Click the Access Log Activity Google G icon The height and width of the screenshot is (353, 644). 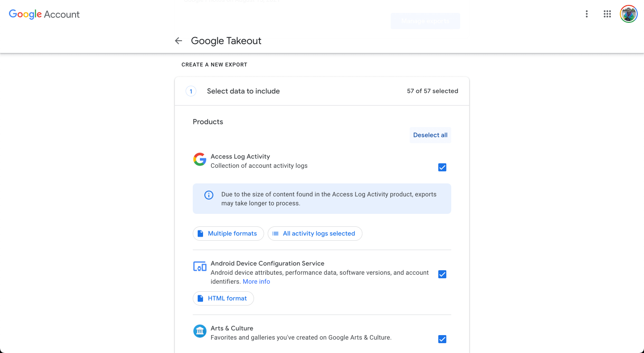(199, 159)
